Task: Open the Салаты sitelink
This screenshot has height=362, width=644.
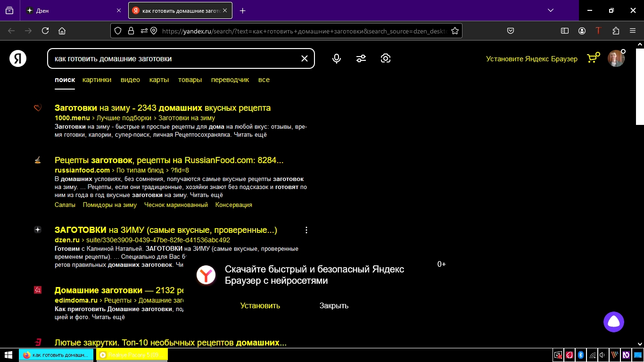Action: click(65, 205)
